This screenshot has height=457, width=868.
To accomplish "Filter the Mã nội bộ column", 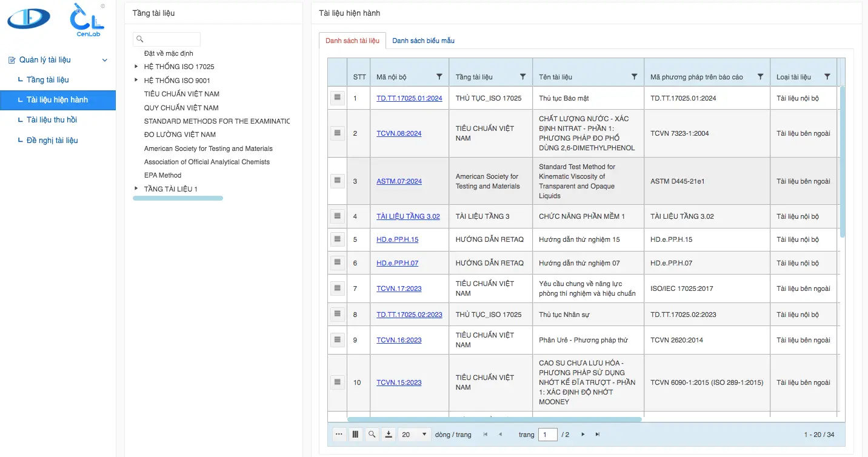I will (439, 77).
